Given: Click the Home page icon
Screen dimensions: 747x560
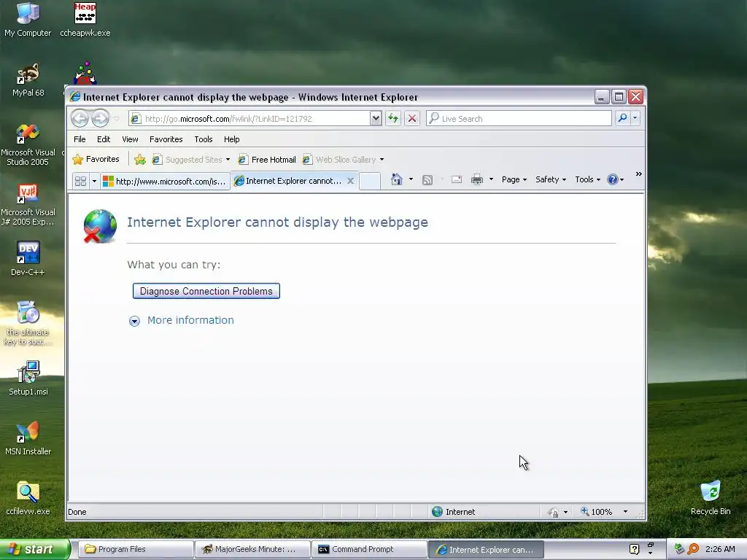Looking at the screenshot, I should click(x=396, y=179).
